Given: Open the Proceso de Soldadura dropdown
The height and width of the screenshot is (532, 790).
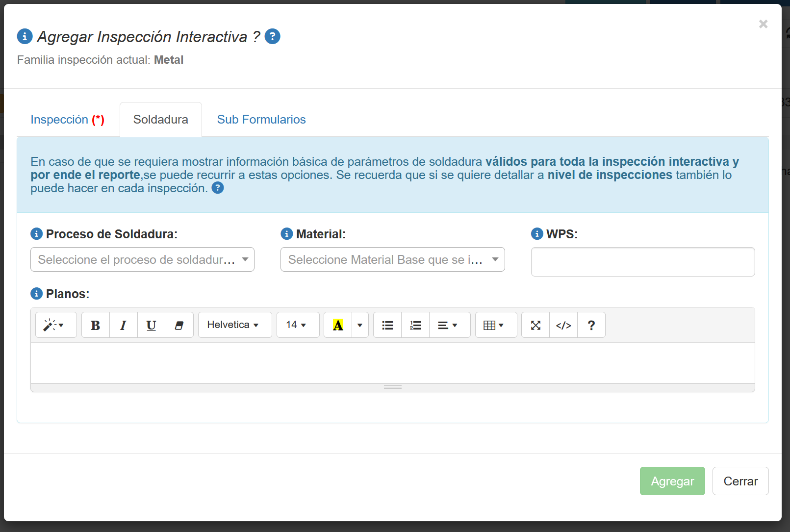Looking at the screenshot, I should (x=142, y=259).
